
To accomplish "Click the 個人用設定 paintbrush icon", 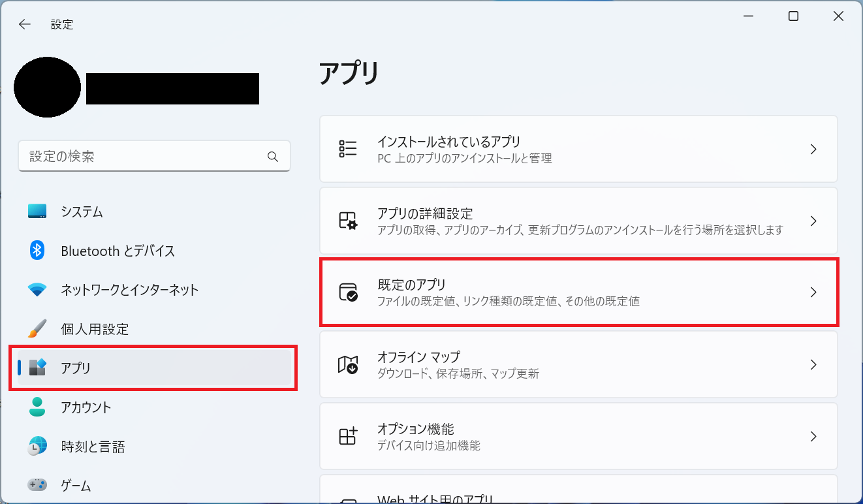I will coord(37,328).
